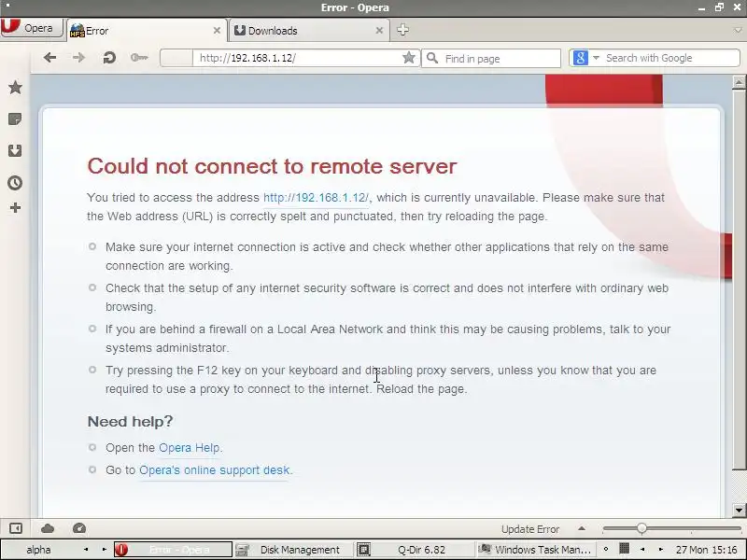Viewport: 747px width, 560px height.
Task: Click the scrollbar down arrow
Action: pyautogui.click(x=739, y=510)
